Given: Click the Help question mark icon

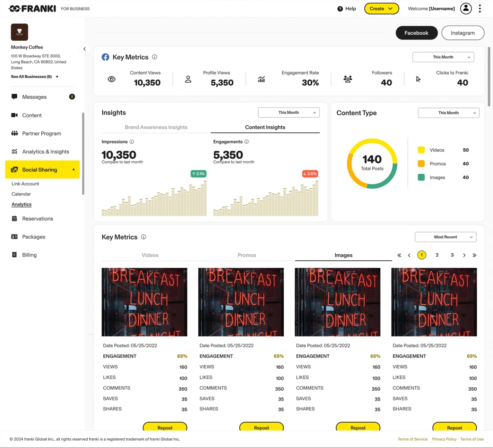Looking at the screenshot, I should (x=340, y=9).
